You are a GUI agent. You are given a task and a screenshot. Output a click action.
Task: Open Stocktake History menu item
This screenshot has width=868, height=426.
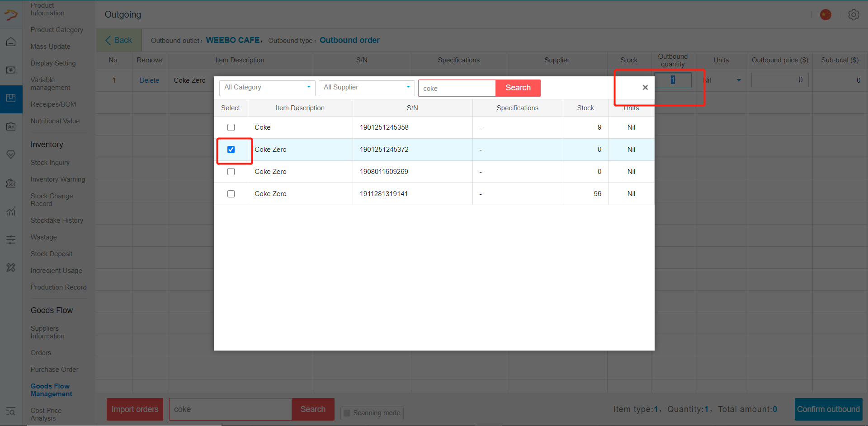57,220
